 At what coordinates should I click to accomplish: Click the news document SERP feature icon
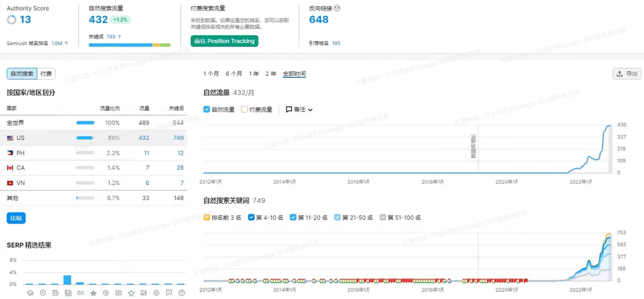(x=56, y=293)
